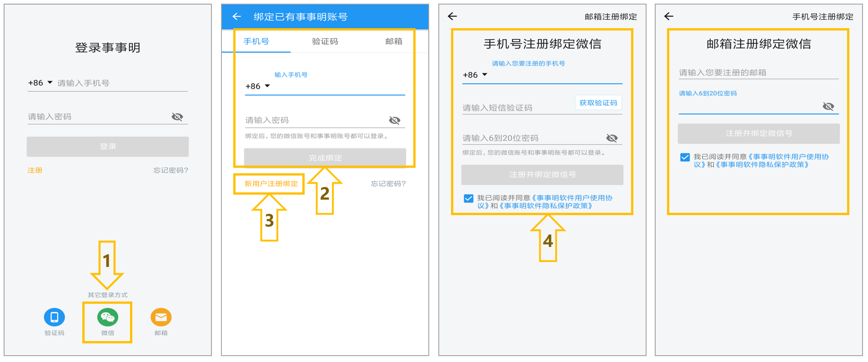
Task: Go back from 手机号注册绑定微信 screen
Action: click(x=452, y=16)
